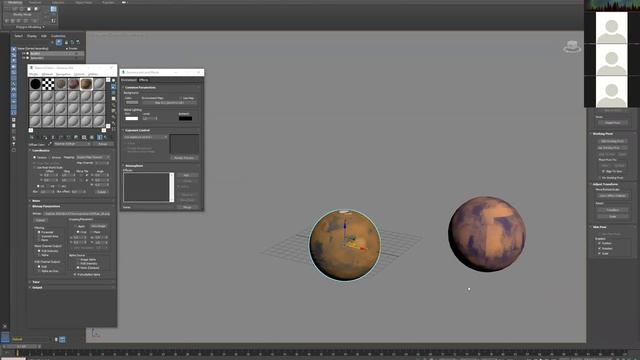Toggle Backlight icon on Material Editor side toolbar
Image resolution: width=640 pixels, height=360 pixels.
tap(113, 87)
